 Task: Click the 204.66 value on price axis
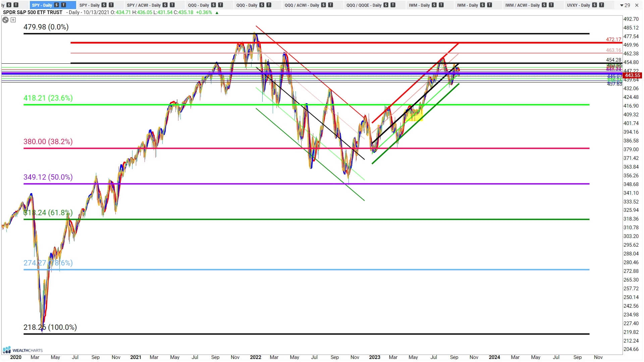click(x=631, y=349)
